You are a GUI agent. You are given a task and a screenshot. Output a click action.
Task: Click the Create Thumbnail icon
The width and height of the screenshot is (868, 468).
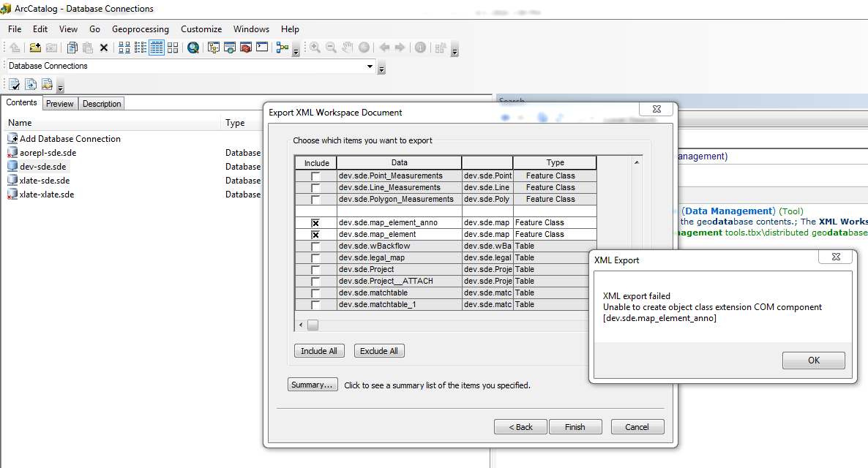441,48
